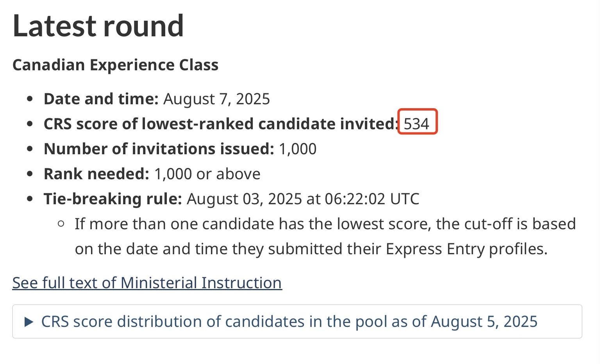Click the bullet point beside 'Date and time'

(x=30, y=99)
